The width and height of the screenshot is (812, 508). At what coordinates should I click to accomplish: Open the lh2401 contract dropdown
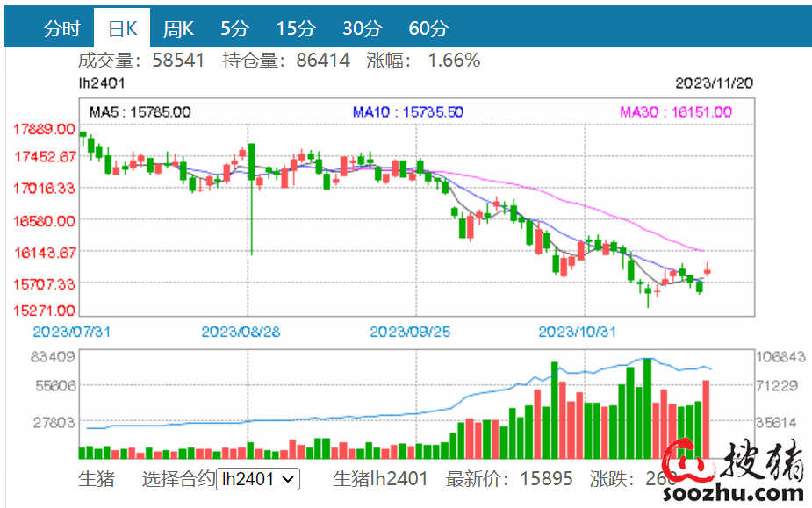(x=258, y=479)
